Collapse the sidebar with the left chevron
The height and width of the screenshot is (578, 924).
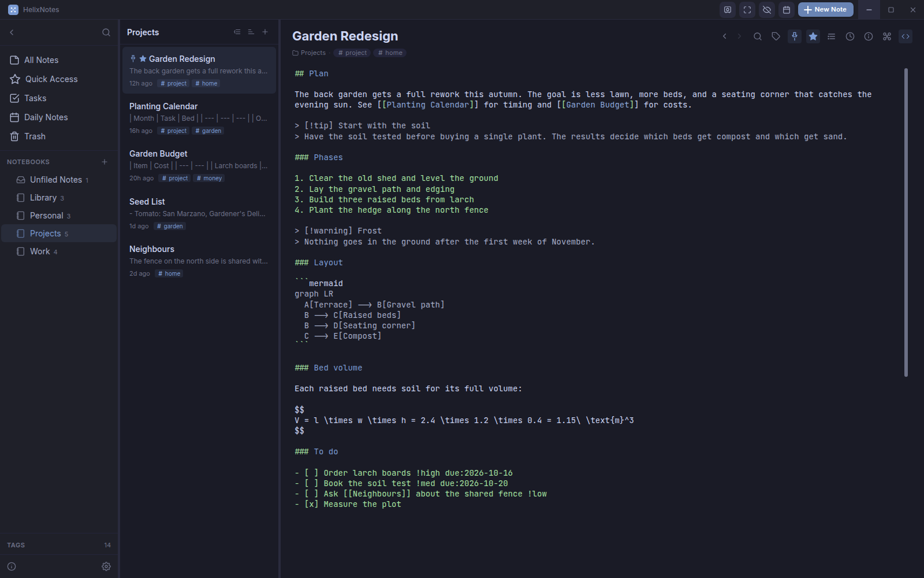[x=12, y=32]
